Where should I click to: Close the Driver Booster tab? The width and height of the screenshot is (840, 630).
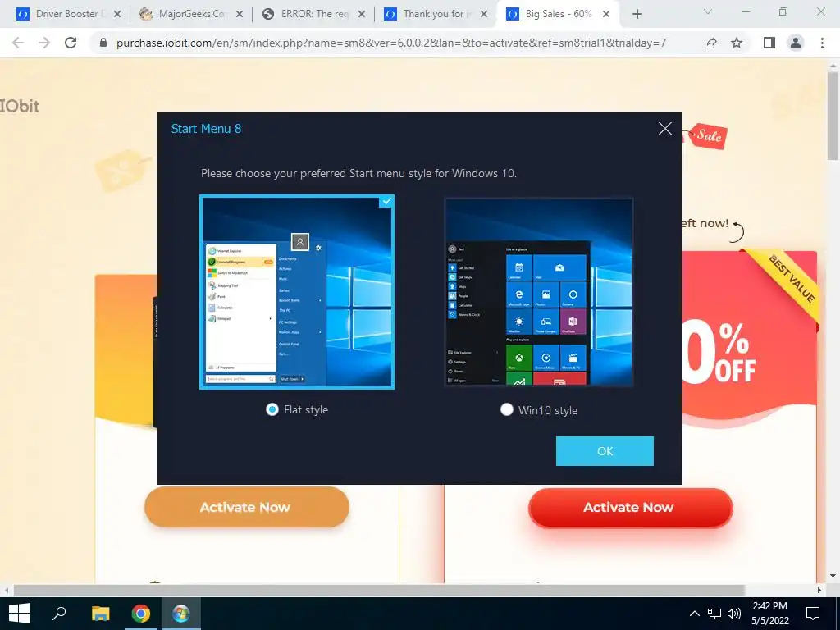click(117, 15)
